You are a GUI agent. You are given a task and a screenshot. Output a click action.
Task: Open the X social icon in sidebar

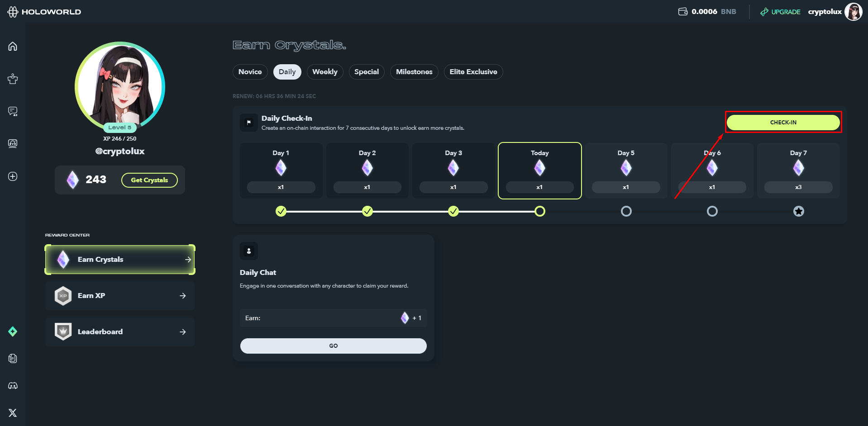tap(13, 412)
